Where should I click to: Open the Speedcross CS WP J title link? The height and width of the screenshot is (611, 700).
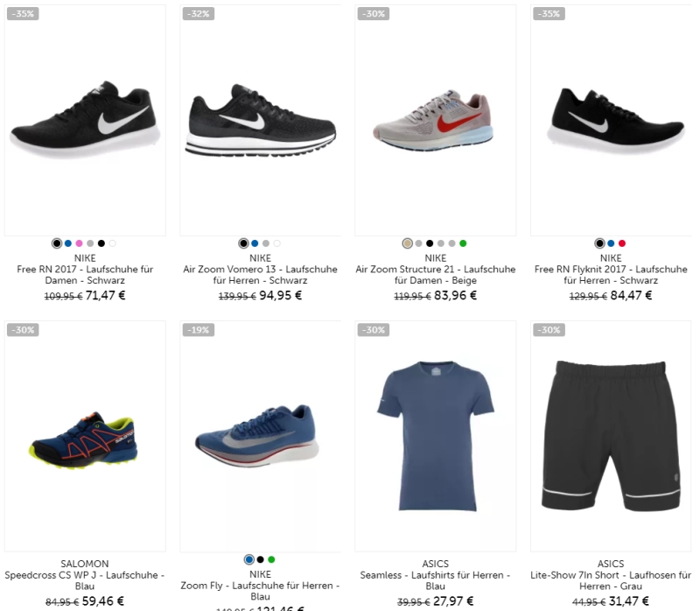(x=85, y=580)
